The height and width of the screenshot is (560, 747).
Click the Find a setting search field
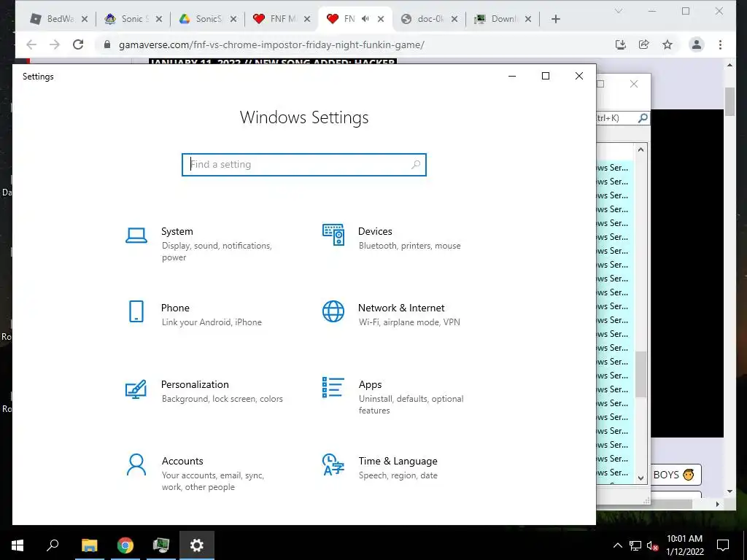point(304,164)
